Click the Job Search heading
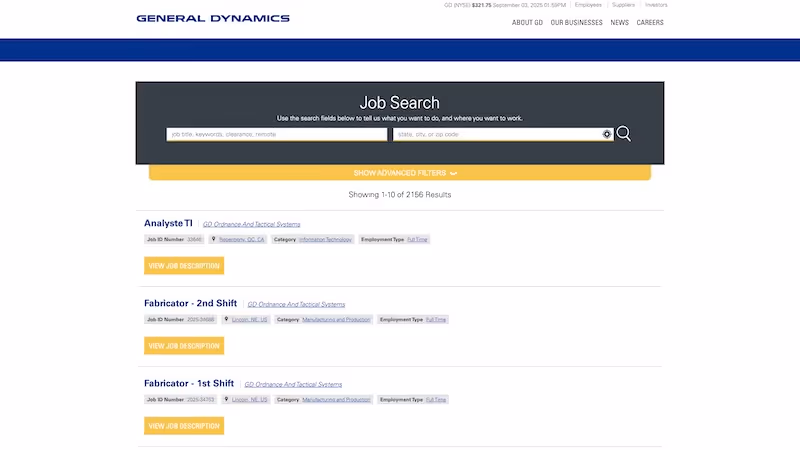This screenshot has height=450, width=800. pos(400,103)
